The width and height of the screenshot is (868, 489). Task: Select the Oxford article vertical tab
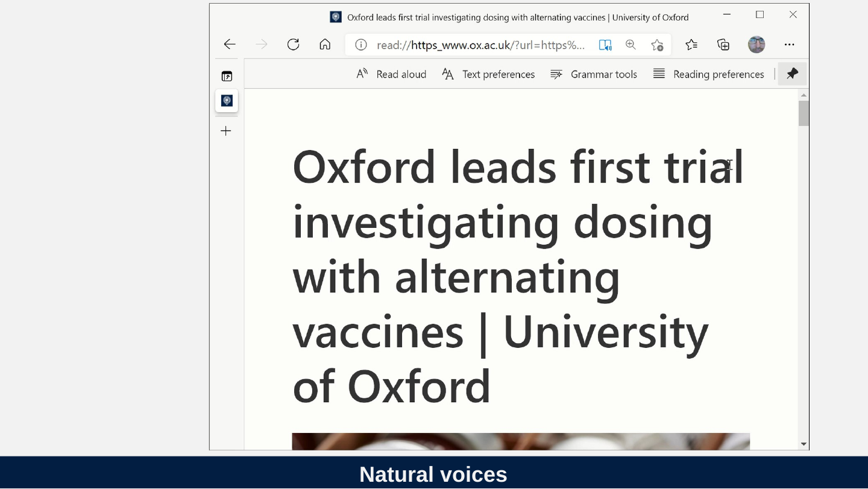pyautogui.click(x=227, y=101)
